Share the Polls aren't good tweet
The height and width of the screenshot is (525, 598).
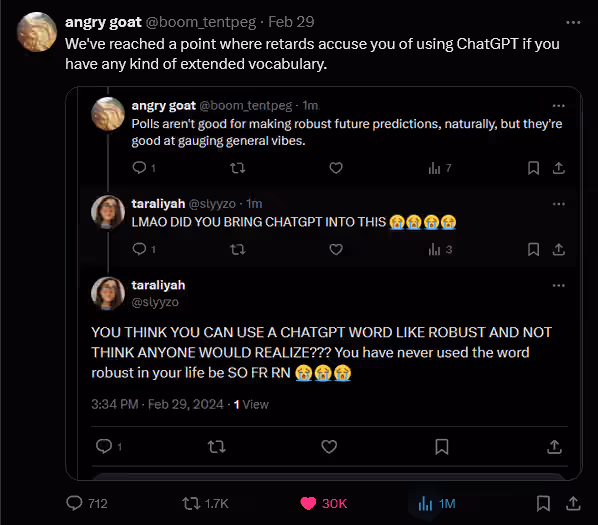point(558,168)
